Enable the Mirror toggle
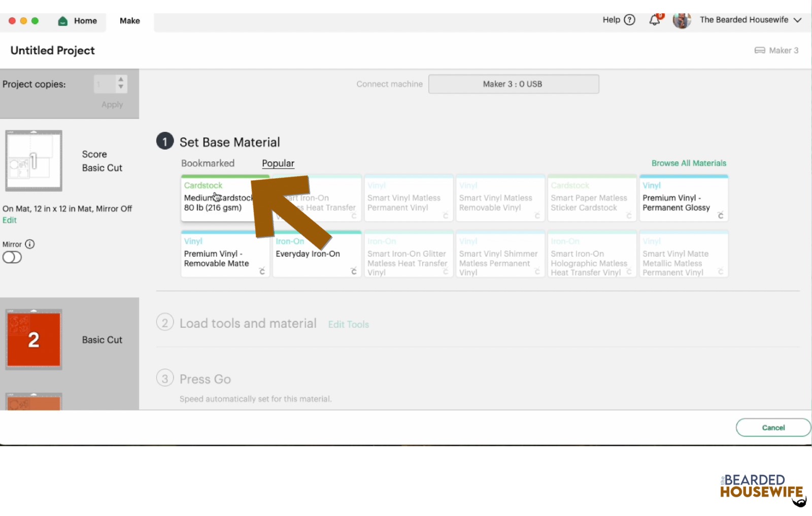Screen dimensions: 812x516 click(x=12, y=257)
